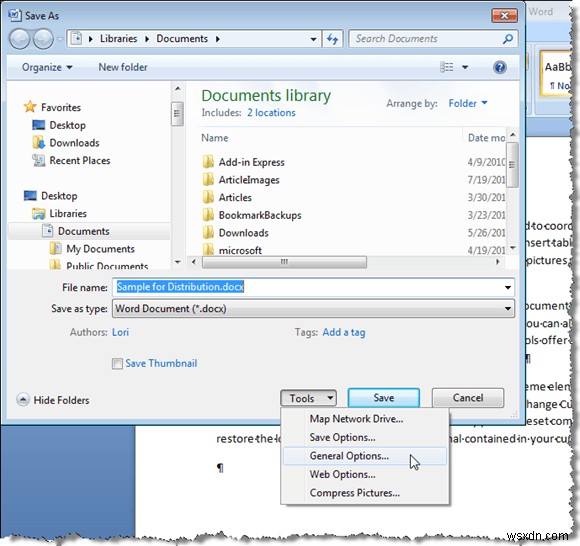
Task: Click the Favorites star icon
Action: (x=30, y=107)
